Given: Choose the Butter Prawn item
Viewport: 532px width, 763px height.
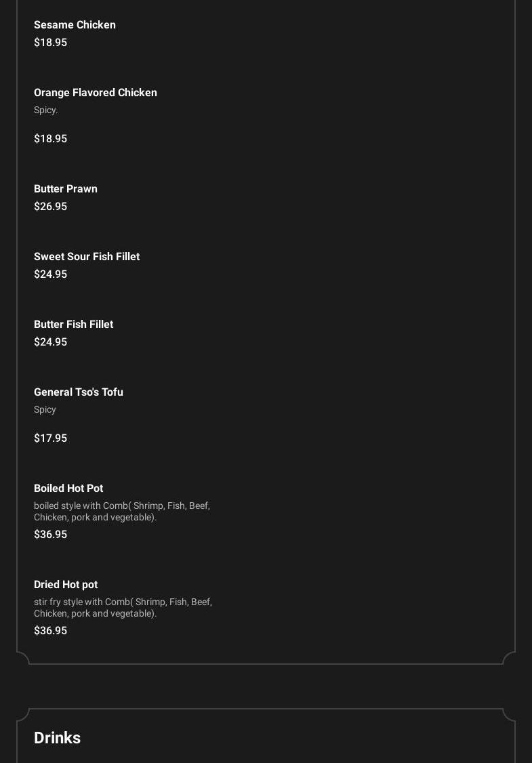Looking at the screenshot, I should [x=66, y=189].
